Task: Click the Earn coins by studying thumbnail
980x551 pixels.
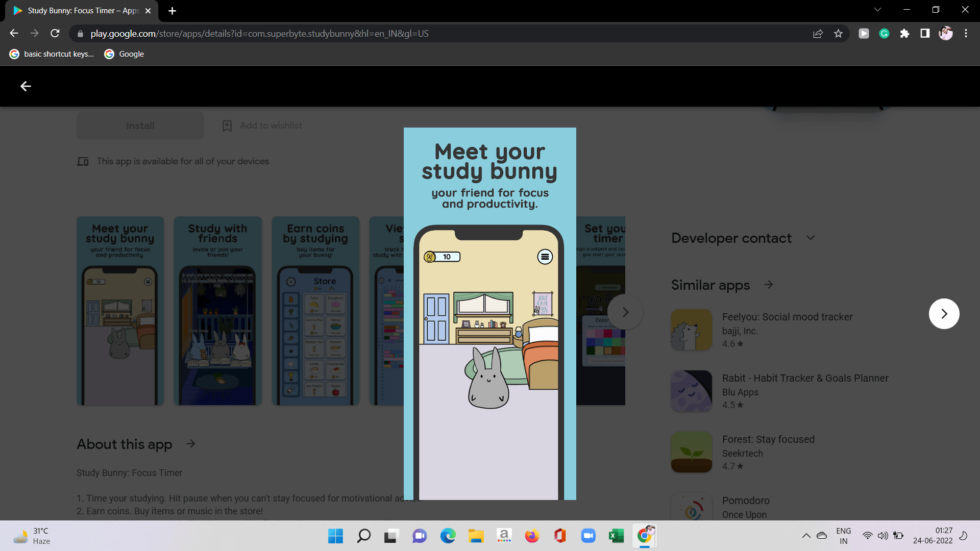Action: pos(315,311)
